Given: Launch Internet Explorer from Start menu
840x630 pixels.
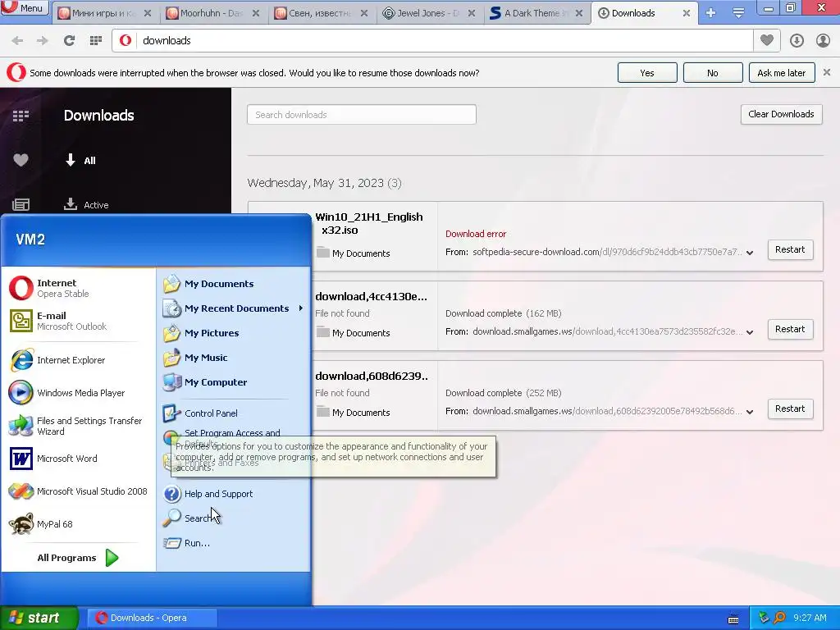Looking at the screenshot, I should (x=78, y=360).
